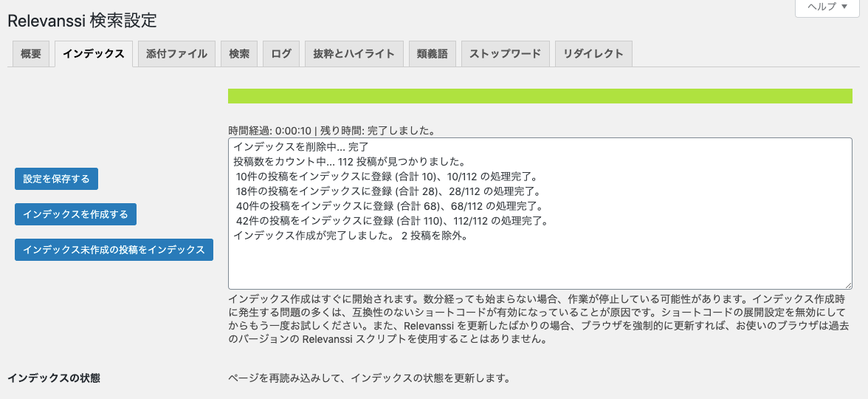Click the 設定を保存する button
Viewport: 868px width, 399px height.
click(x=56, y=179)
